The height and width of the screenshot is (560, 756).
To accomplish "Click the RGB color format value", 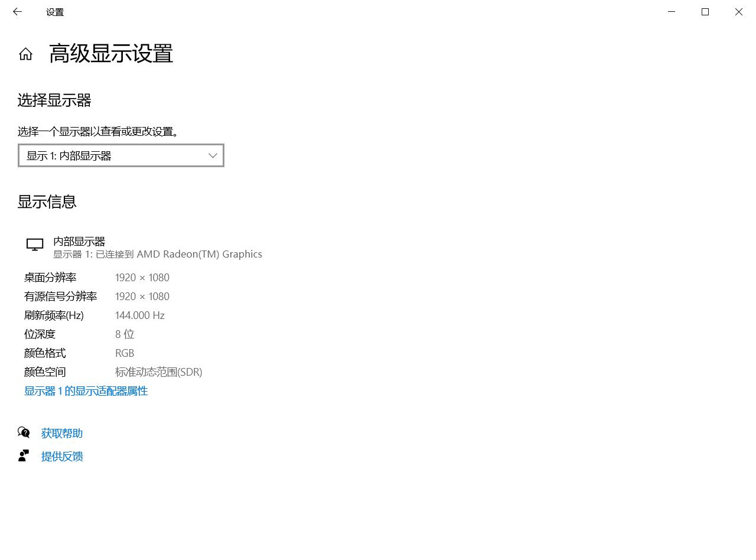I will pyautogui.click(x=125, y=353).
